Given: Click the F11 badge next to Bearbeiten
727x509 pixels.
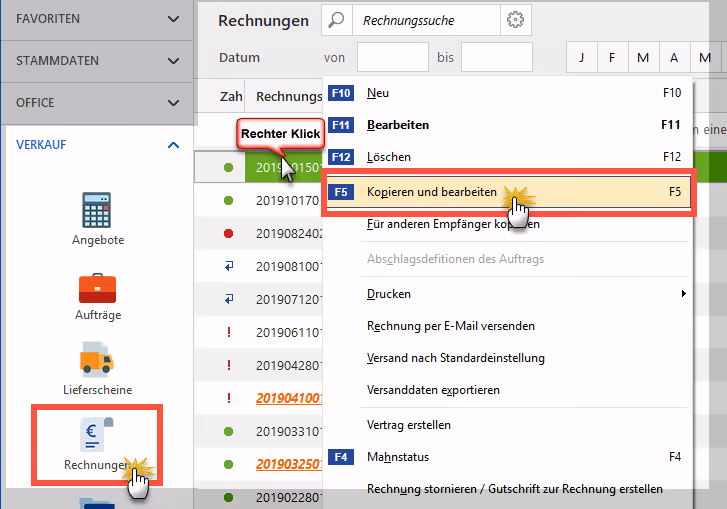Looking at the screenshot, I should click(341, 125).
